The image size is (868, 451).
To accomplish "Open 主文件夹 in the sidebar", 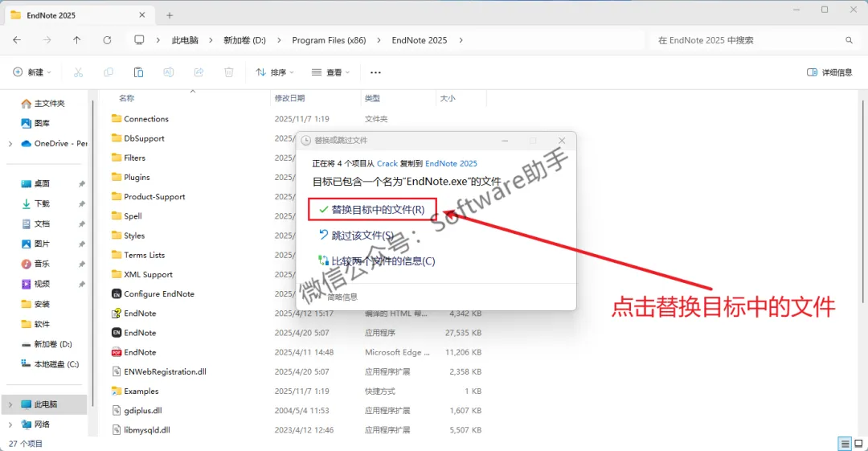I will pyautogui.click(x=43, y=103).
